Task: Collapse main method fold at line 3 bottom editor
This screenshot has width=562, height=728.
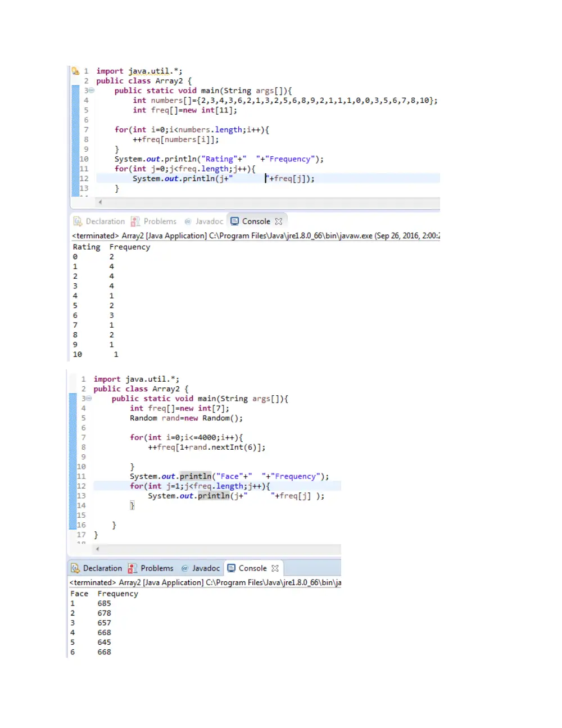Action: click(x=89, y=399)
